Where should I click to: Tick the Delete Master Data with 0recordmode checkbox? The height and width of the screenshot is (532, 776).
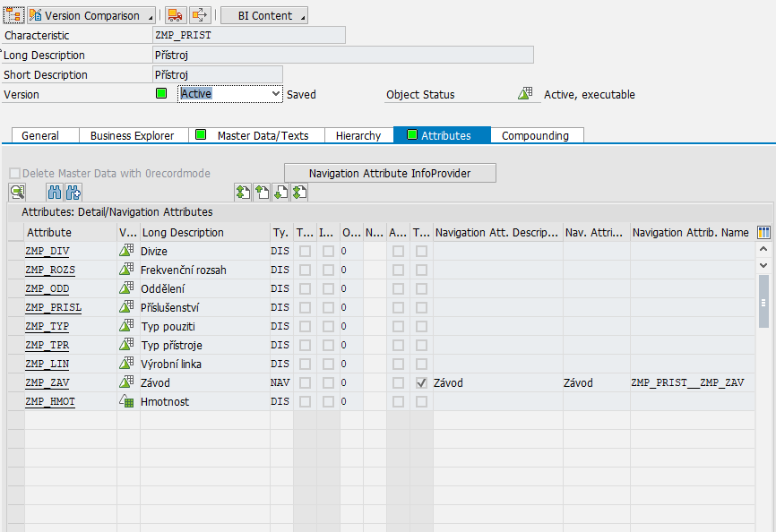pyautogui.click(x=14, y=173)
